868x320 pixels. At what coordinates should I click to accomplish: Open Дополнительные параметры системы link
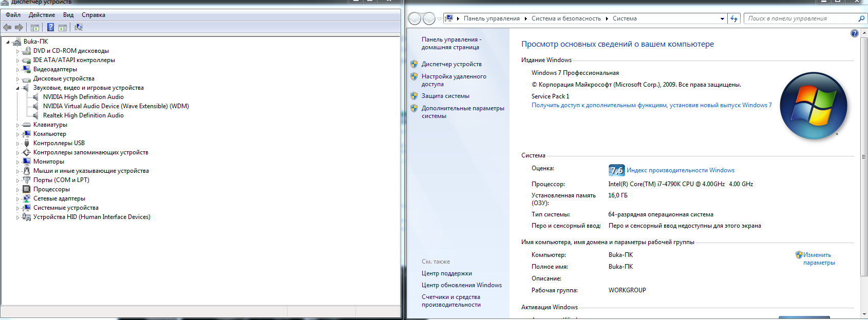tap(463, 112)
